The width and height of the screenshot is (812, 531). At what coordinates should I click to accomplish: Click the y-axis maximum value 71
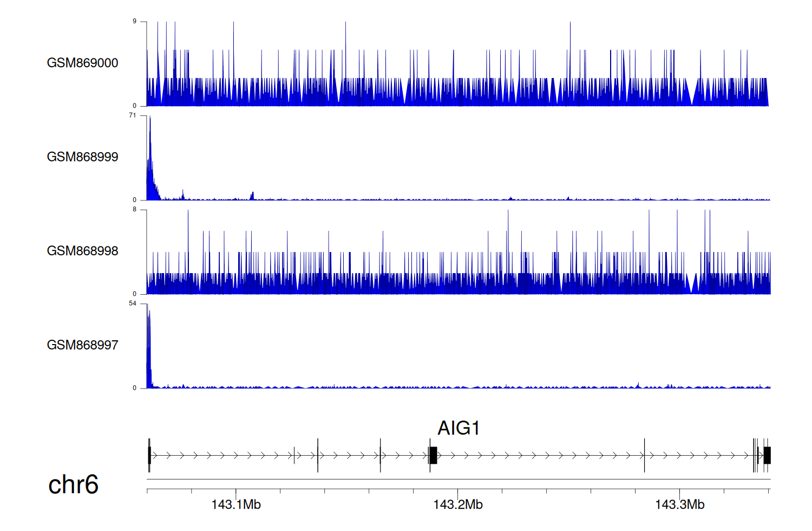tap(133, 115)
